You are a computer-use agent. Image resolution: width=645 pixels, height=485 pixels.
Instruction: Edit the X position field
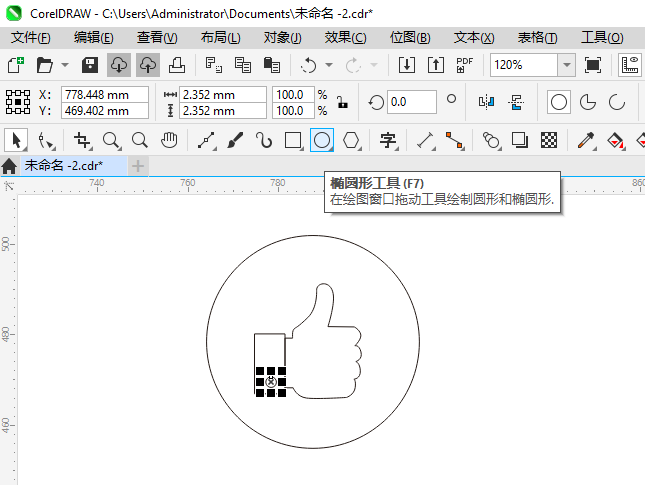[105, 95]
